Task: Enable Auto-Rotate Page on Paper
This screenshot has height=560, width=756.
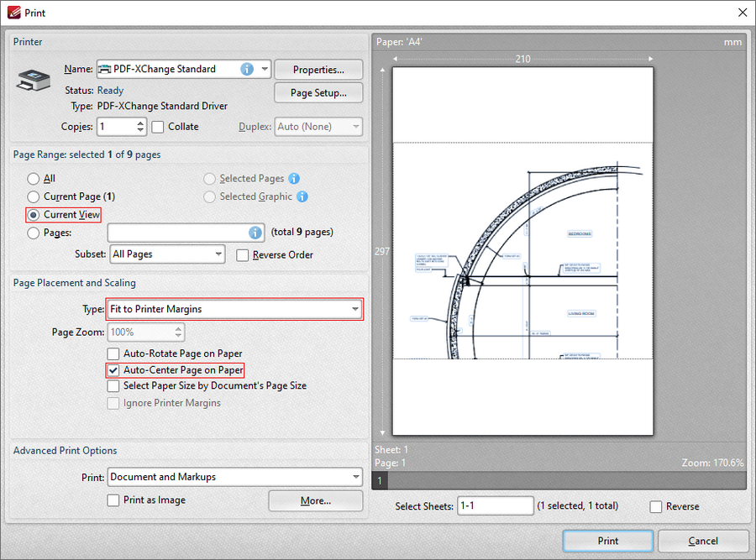Action: tap(113, 353)
